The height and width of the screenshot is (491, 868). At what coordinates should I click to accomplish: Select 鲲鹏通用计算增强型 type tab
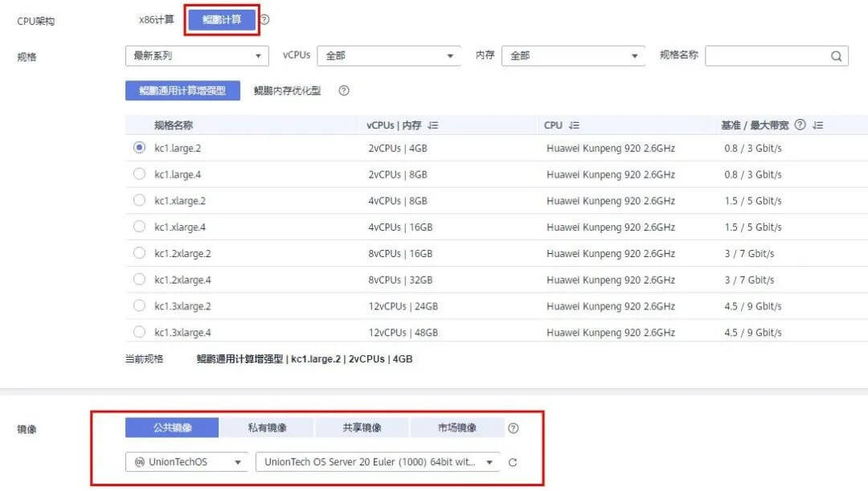tap(182, 91)
